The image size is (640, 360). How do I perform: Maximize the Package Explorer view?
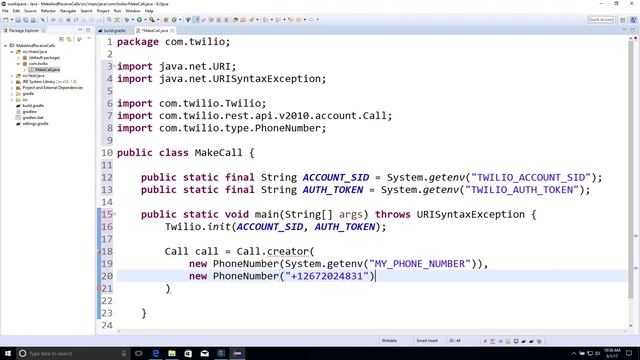click(88, 30)
